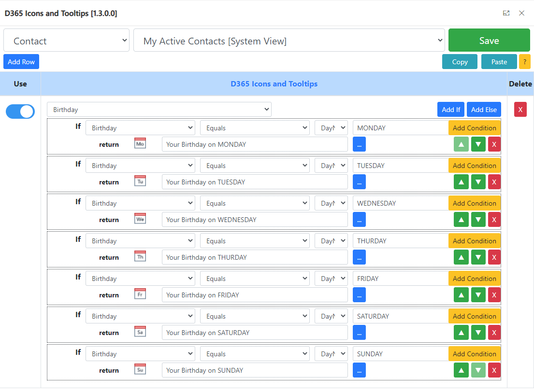Toggle the Use switch for Birthday row
Screen dimensions: 534x392
(x=20, y=112)
